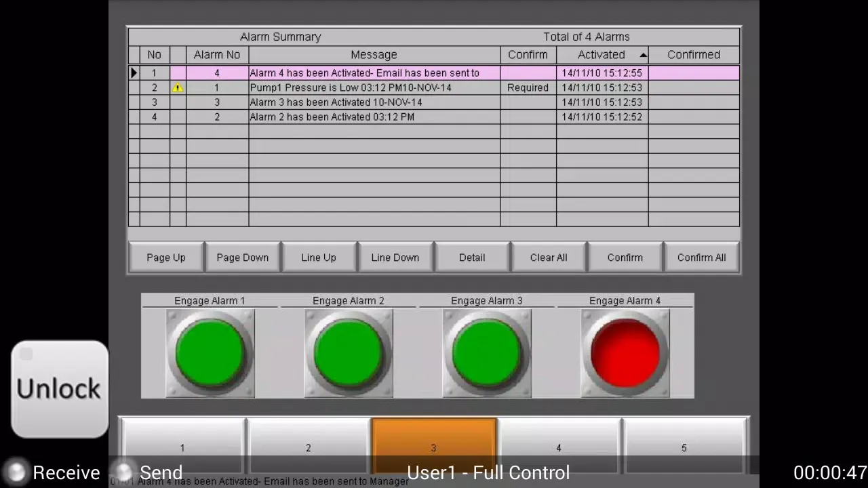Select the 'Alarm 2 has been Activated' message
Viewport: 868px width, 488px height.
(x=332, y=117)
